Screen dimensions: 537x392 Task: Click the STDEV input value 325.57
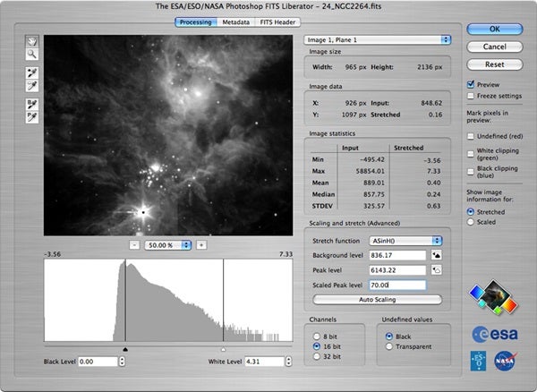point(373,206)
